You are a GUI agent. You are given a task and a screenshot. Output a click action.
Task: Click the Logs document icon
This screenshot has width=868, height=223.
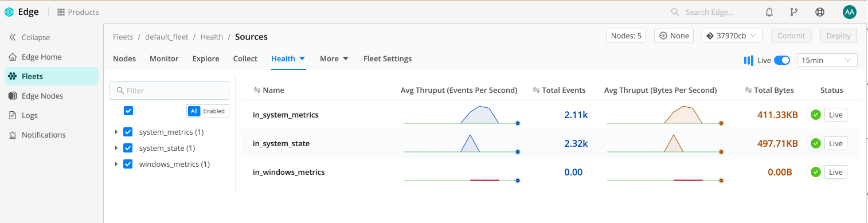click(13, 115)
